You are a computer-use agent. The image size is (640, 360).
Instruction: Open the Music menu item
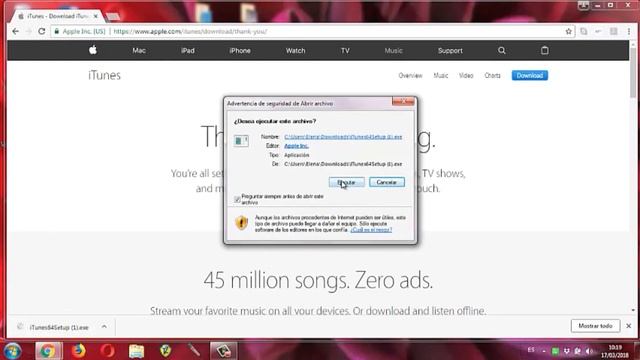tap(393, 51)
